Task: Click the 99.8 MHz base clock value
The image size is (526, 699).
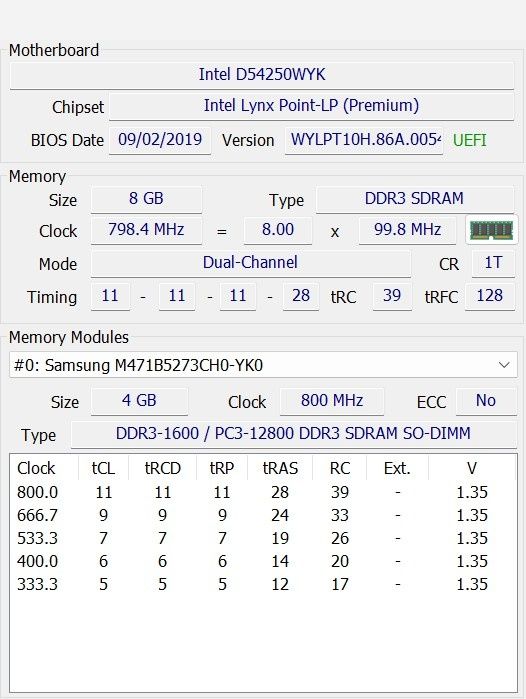Action: (x=407, y=230)
